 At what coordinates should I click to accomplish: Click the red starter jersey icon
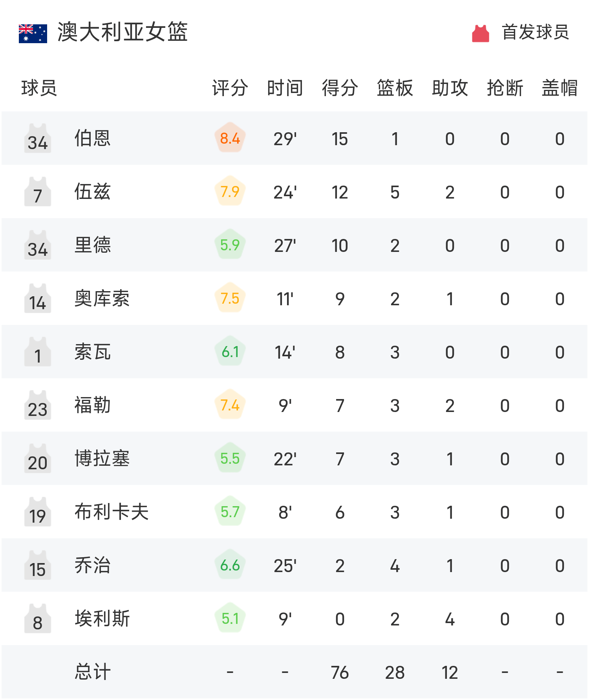(480, 33)
